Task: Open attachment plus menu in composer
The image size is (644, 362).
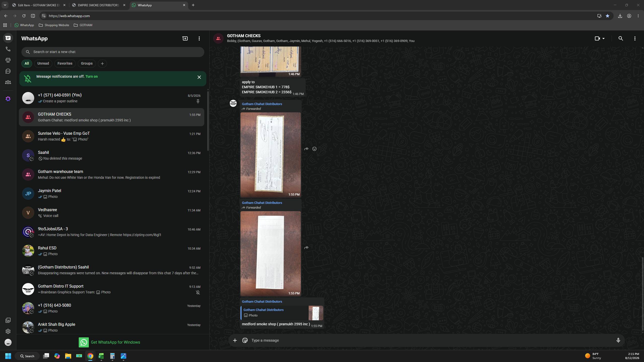Action: pyautogui.click(x=235, y=340)
